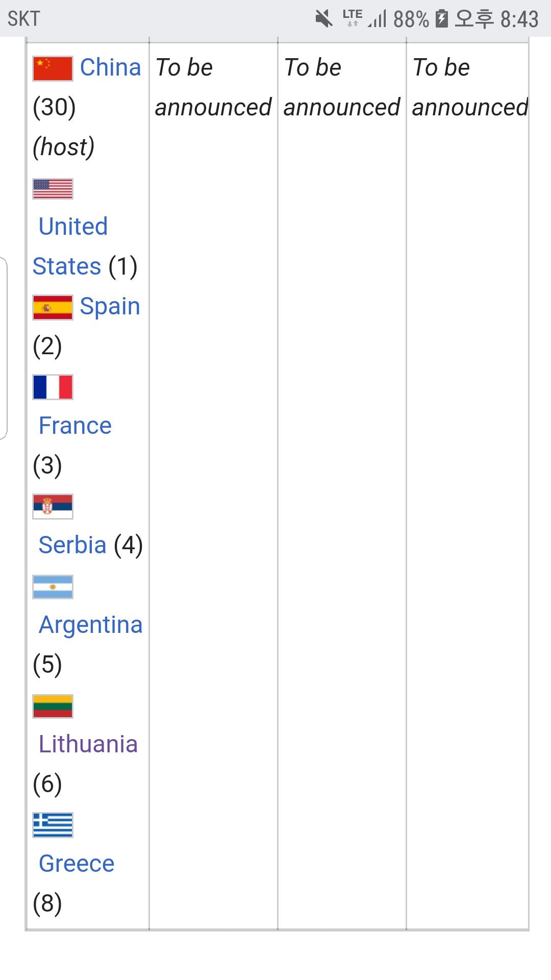The width and height of the screenshot is (551, 980).
Task: Tap the side handle on left edge
Action: coord(4,348)
